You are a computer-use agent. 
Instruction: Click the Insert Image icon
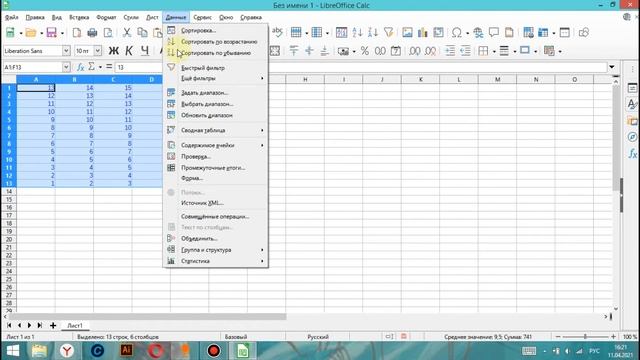[407, 32]
